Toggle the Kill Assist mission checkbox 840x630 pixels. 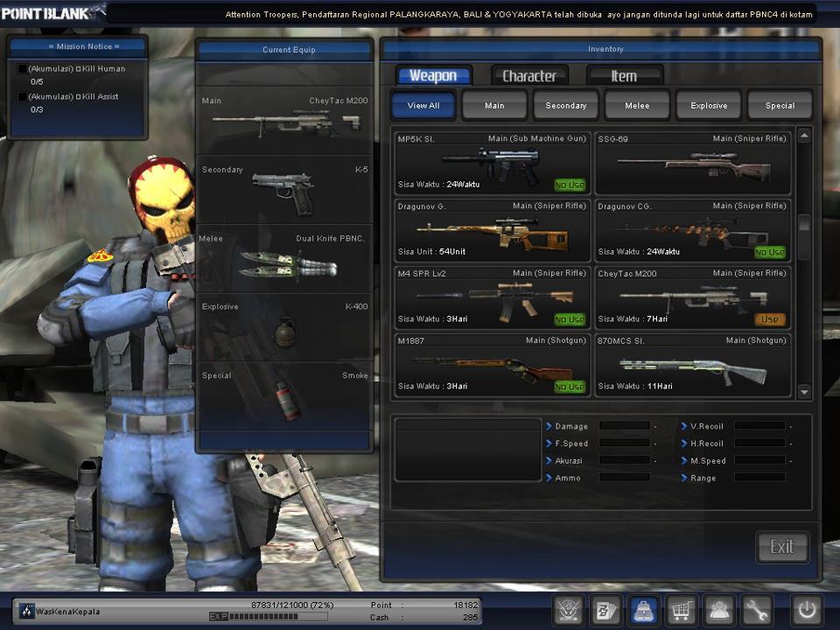[23, 96]
